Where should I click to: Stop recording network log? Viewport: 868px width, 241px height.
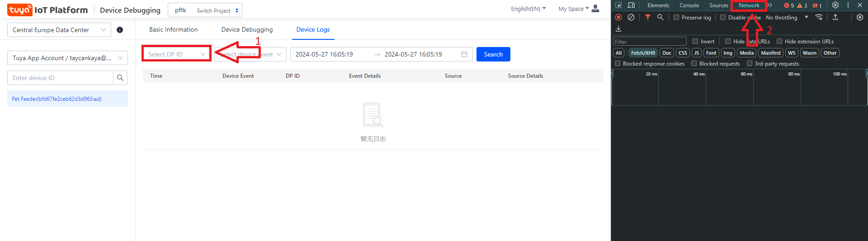tap(618, 17)
